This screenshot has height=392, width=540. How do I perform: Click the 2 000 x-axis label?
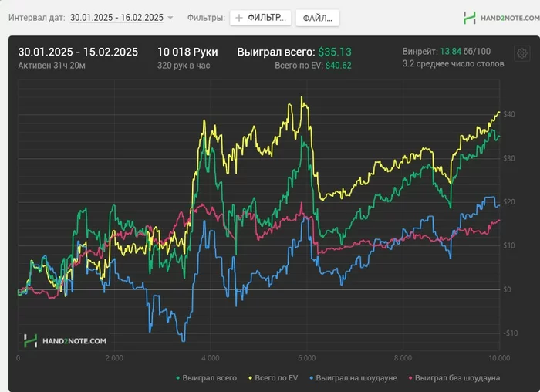coord(114,358)
